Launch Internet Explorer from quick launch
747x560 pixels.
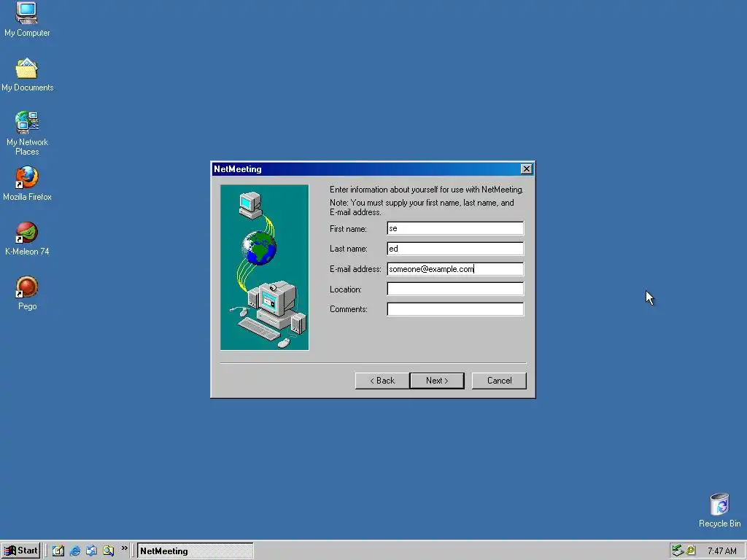click(x=75, y=551)
